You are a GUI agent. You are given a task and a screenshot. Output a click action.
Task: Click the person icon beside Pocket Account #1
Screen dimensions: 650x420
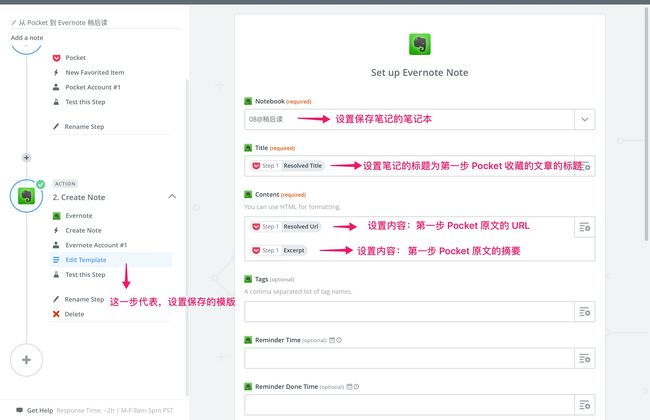[56, 87]
